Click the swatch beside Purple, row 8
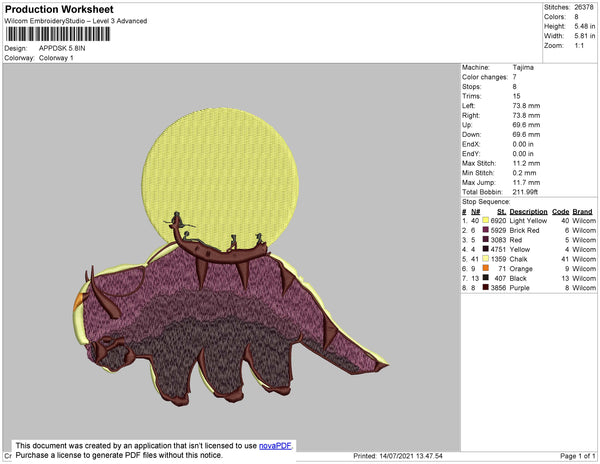The width and height of the screenshot is (600, 464). [x=486, y=287]
